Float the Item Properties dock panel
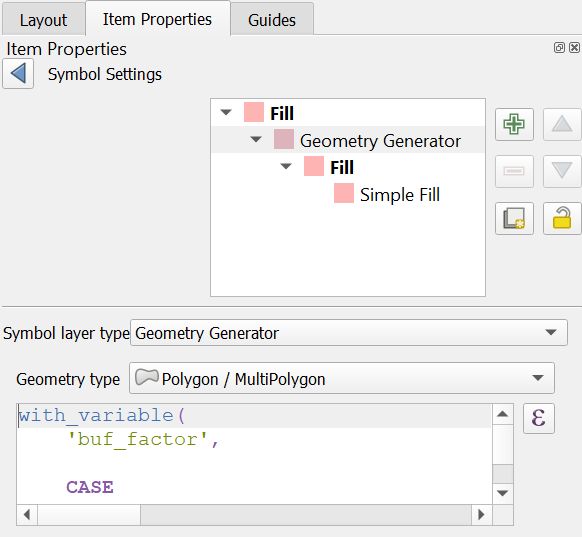The image size is (582, 537). pos(559,48)
